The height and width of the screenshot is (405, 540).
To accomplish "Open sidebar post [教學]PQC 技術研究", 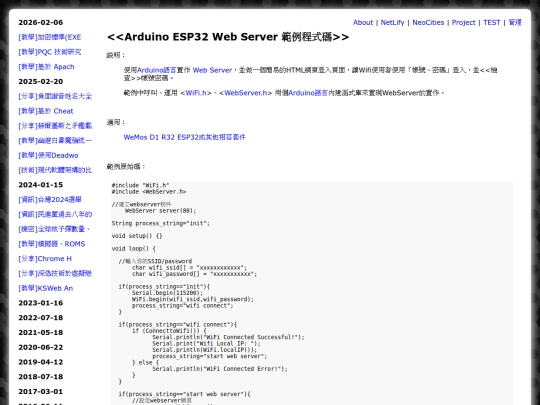I will click(x=50, y=52).
